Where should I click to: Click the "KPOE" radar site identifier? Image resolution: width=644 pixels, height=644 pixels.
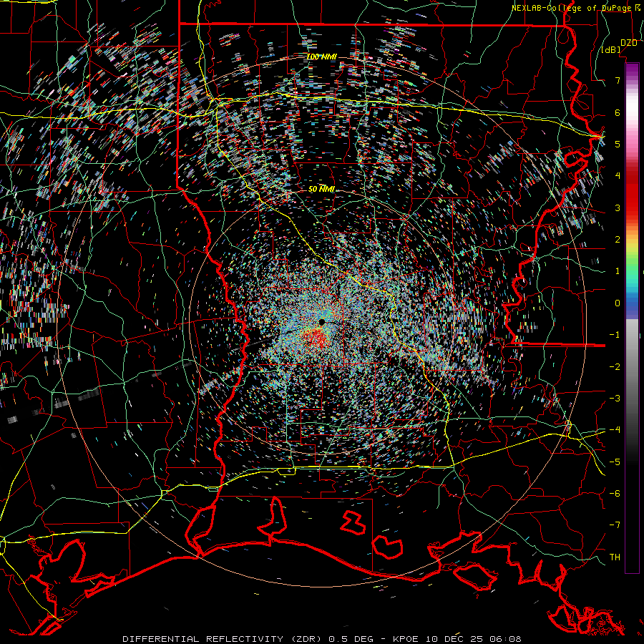[x=406, y=639]
